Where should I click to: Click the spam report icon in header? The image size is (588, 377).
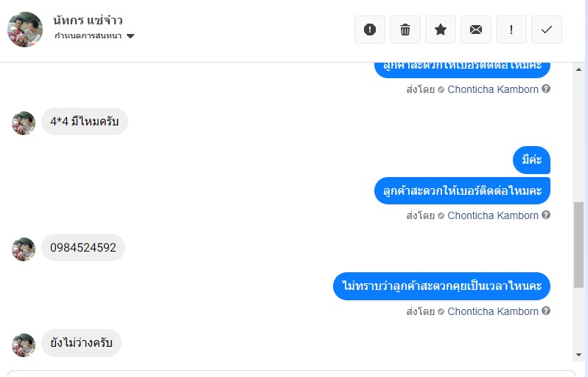point(370,30)
